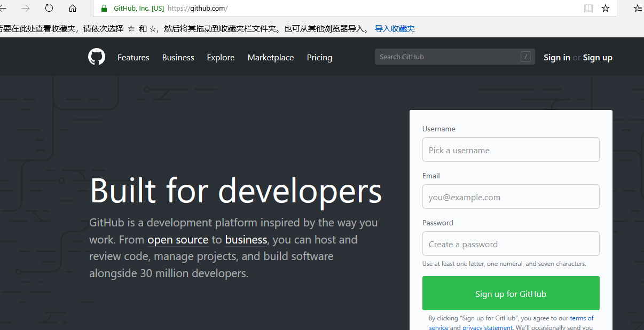This screenshot has height=330, width=644.
Task: Focus the Pick a username field
Action: (x=511, y=150)
